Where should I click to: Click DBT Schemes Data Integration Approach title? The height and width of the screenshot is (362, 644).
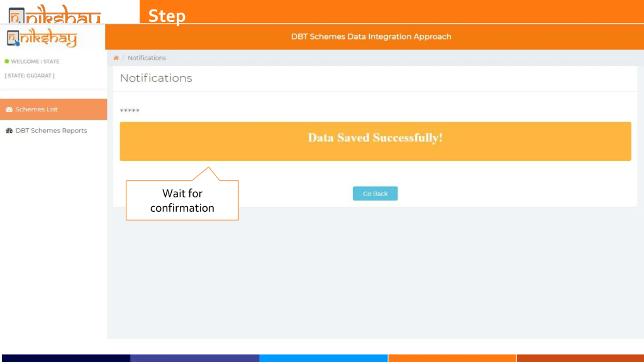[371, 37]
